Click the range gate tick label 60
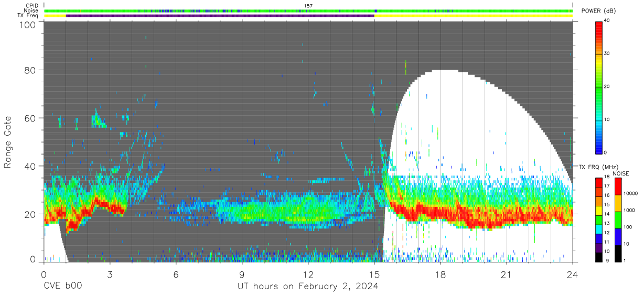Image resolution: width=644 pixels, height=297 pixels. 30,118
